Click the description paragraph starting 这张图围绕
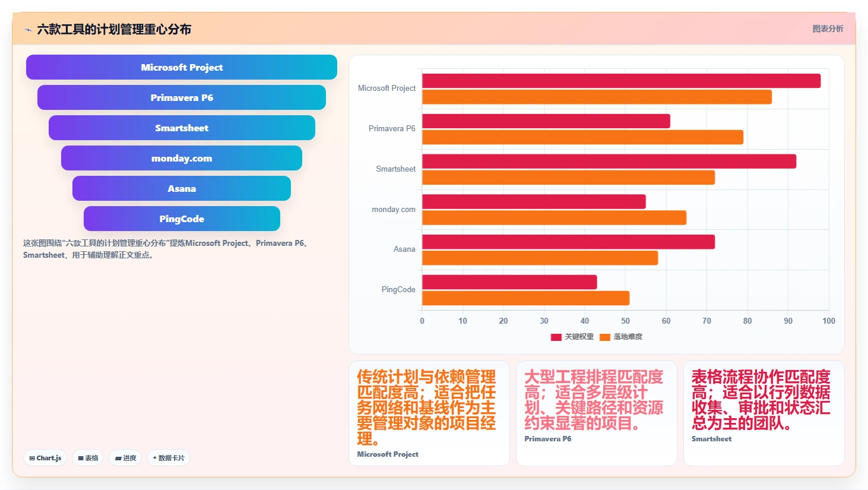The width and height of the screenshot is (868, 490). [166, 249]
